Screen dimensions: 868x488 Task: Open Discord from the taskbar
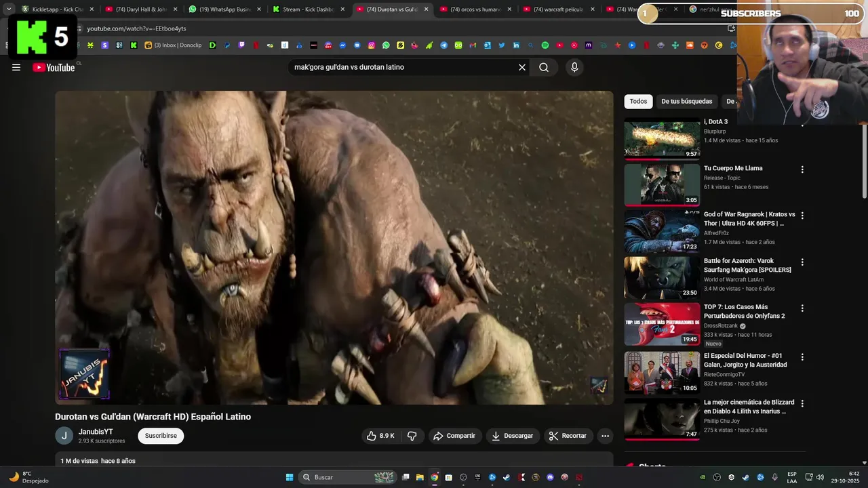550,477
